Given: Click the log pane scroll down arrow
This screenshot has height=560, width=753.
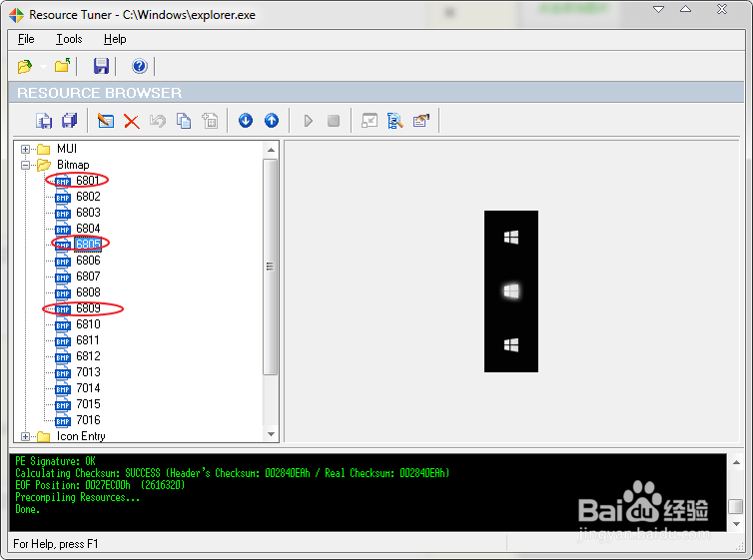Looking at the screenshot, I should pos(736,524).
